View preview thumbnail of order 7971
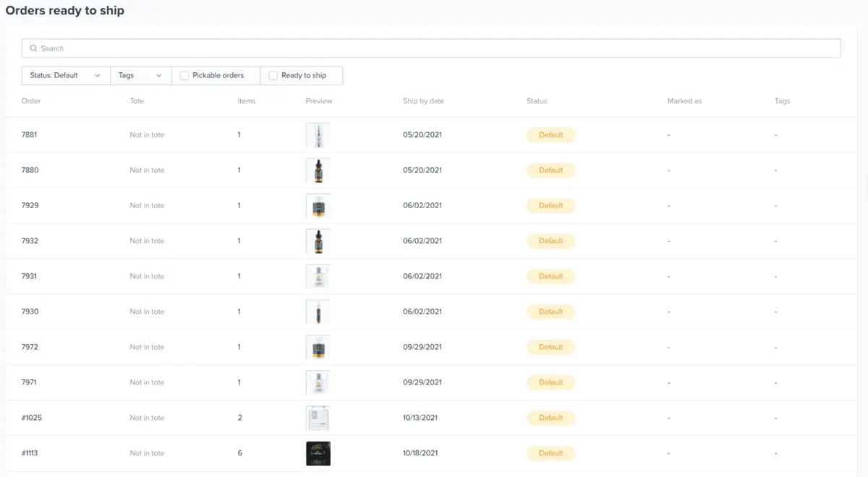 (318, 383)
